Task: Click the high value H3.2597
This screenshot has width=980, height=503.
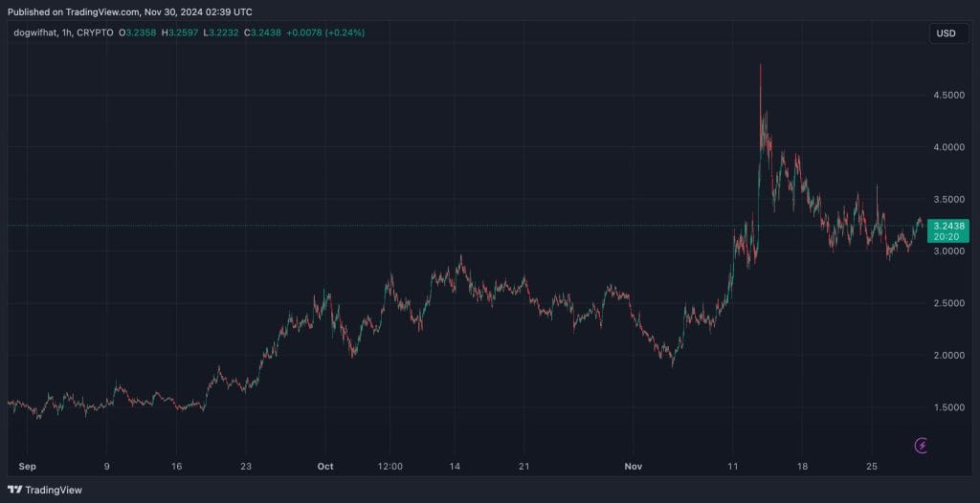Action: [x=181, y=33]
